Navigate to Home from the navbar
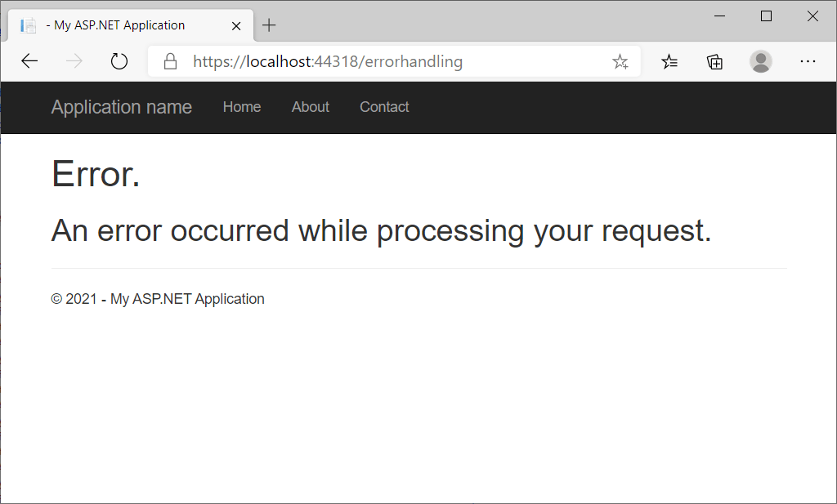The width and height of the screenshot is (837, 504). point(242,107)
